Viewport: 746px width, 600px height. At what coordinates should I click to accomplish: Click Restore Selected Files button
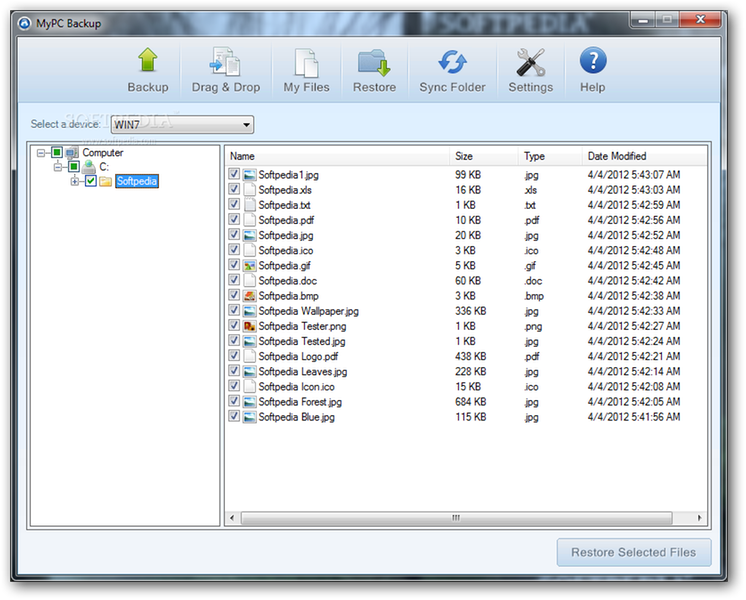click(x=633, y=552)
